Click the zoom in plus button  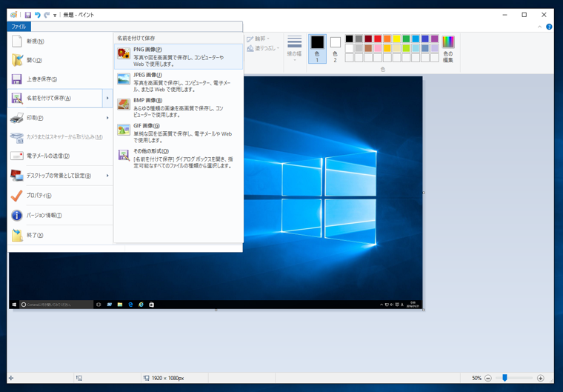(540, 378)
